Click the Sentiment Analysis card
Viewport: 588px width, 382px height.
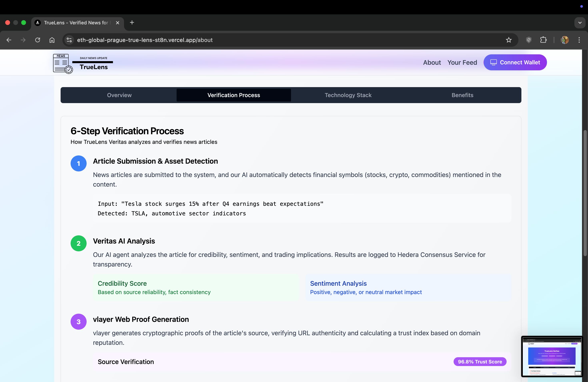point(408,287)
